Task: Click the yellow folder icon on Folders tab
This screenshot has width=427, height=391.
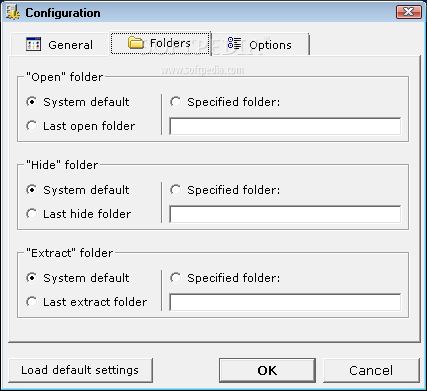Action: click(x=135, y=43)
